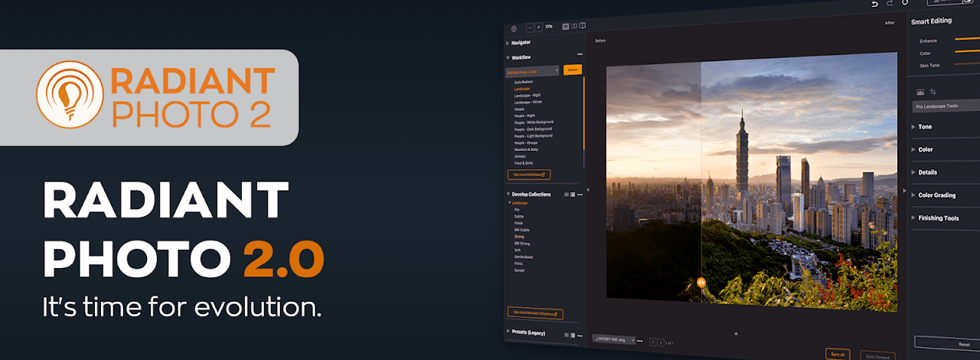Expand the Navigator panel
Screen dimensions: 980x360
point(508,43)
